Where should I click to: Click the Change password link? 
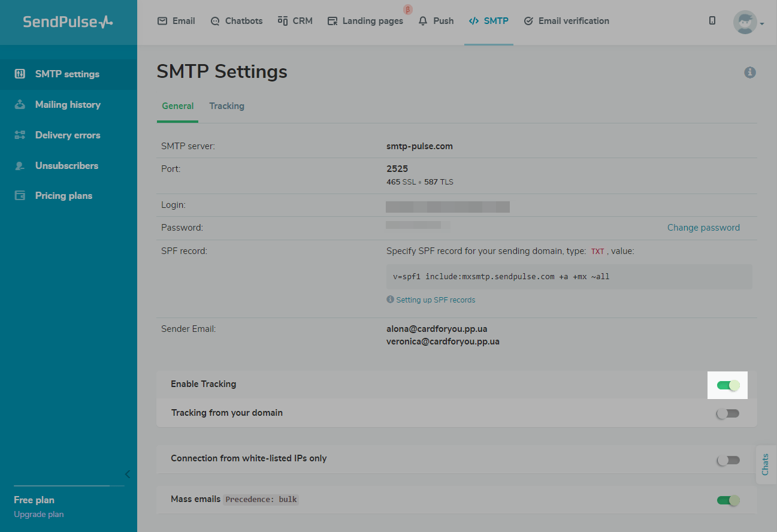click(703, 228)
